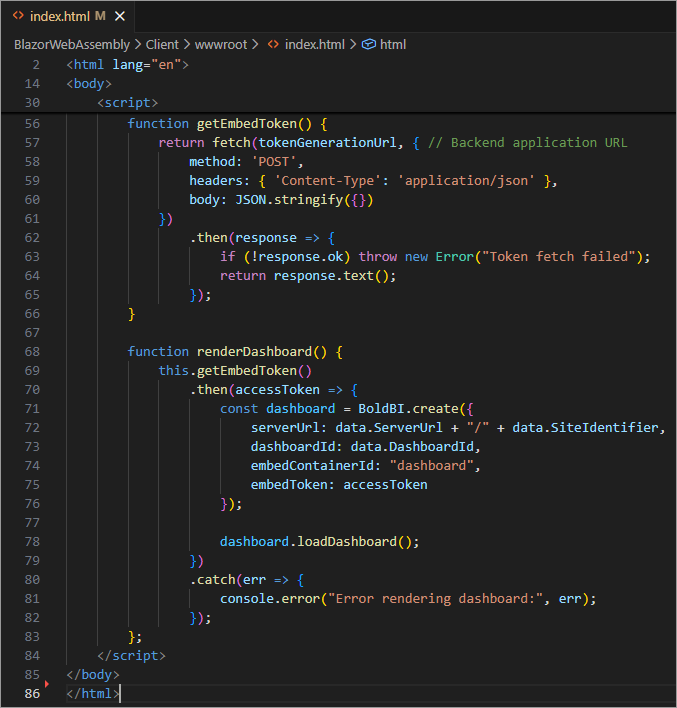Place cursor on renderDashboard function name

253,351
